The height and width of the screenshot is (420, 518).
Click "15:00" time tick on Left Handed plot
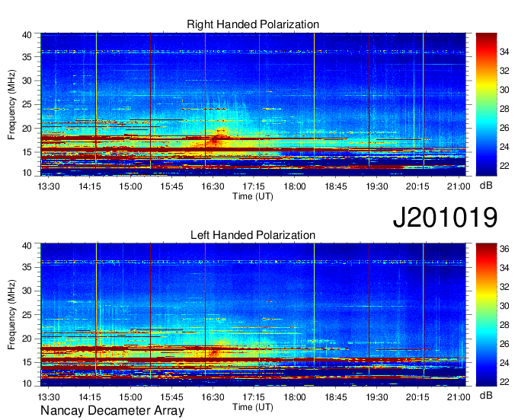130,397
